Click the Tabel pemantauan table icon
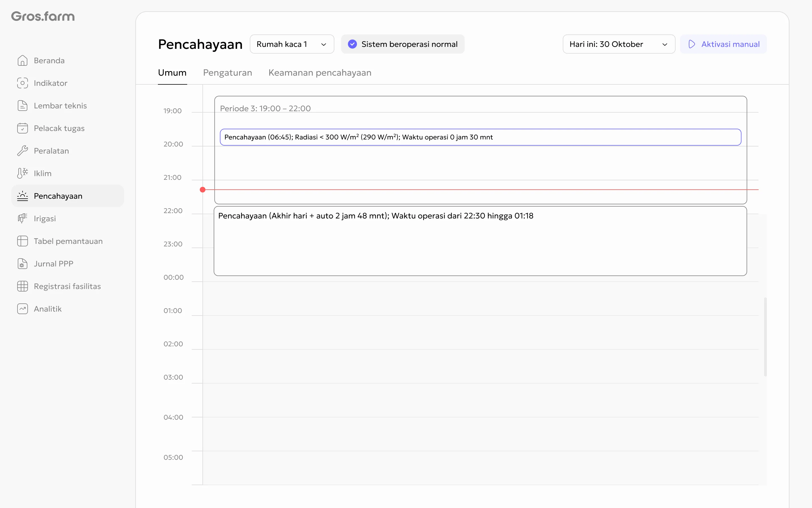This screenshot has width=812, height=508. coord(23,241)
